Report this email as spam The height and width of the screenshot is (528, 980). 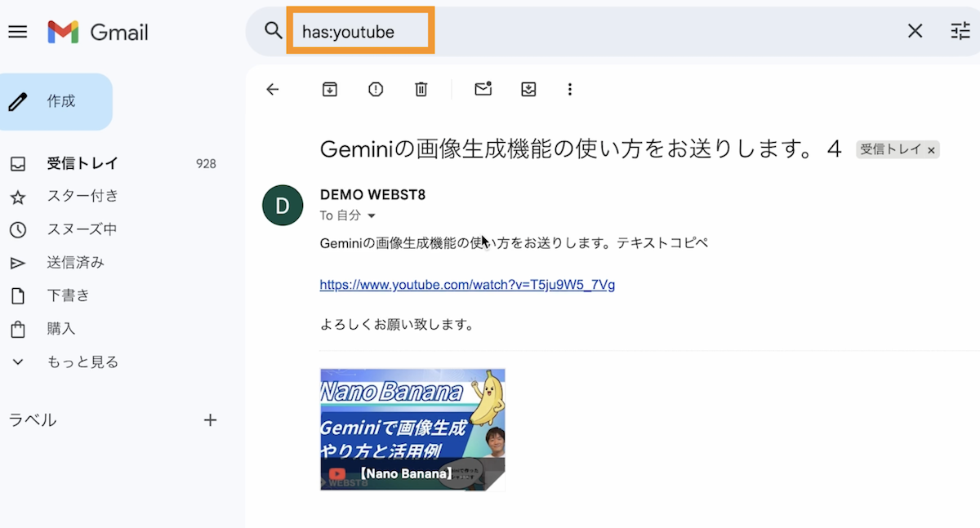(376, 90)
